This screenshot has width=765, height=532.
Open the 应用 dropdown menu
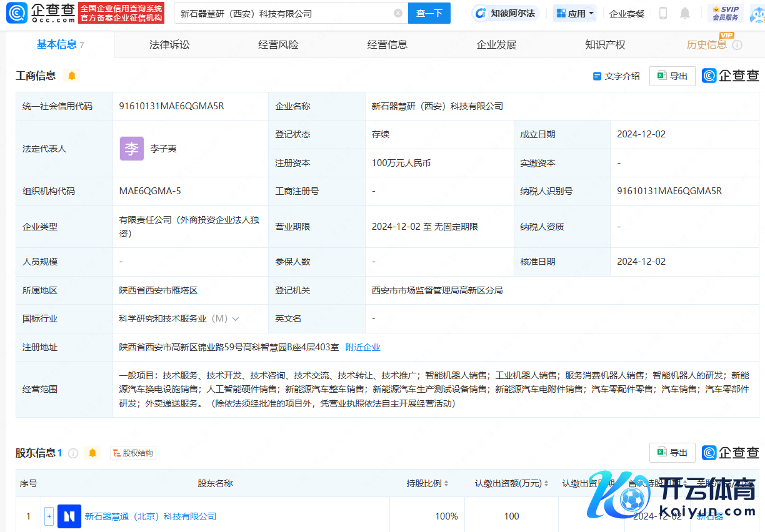click(574, 13)
